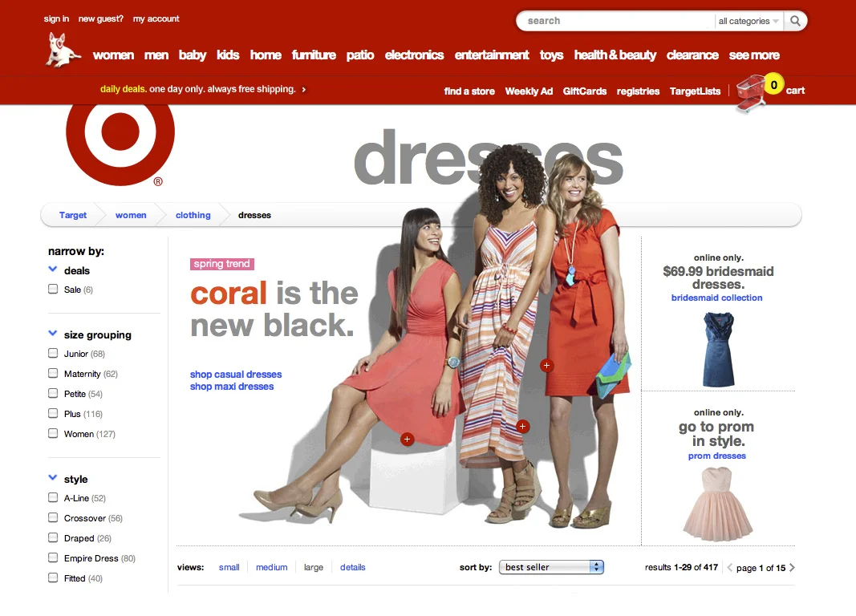Viewport: 856px width, 616px height.
Task: Collapse the size grouping filter section
Action: (53, 334)
